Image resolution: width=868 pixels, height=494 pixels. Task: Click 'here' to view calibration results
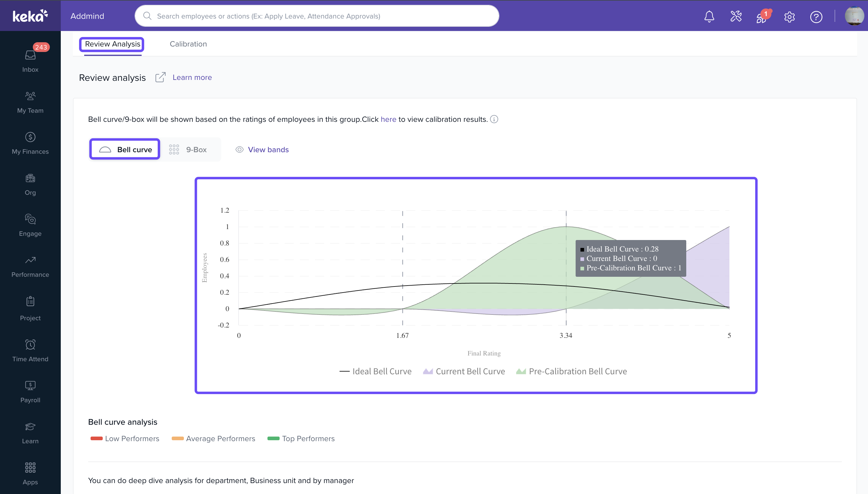388,119
